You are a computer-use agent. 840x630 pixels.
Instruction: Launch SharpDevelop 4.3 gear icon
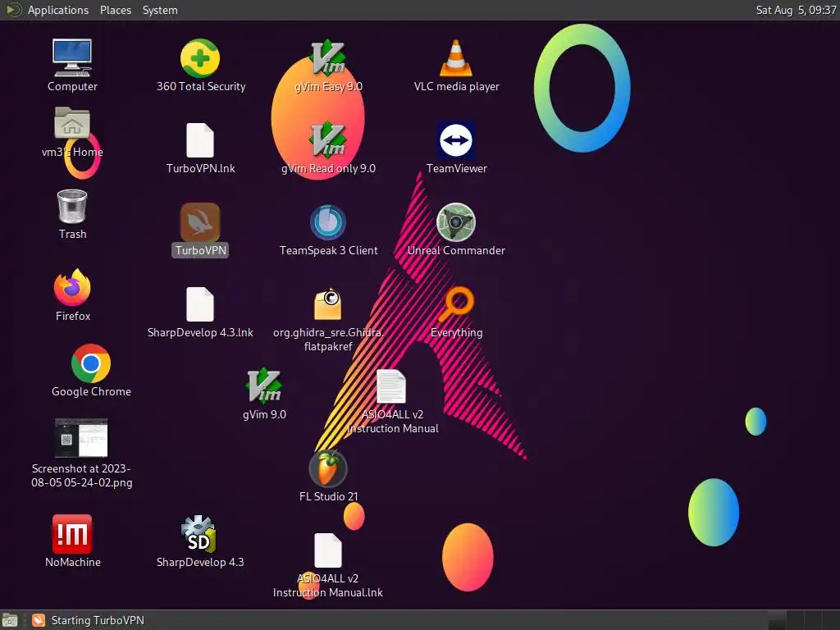[x=200, y=534]
